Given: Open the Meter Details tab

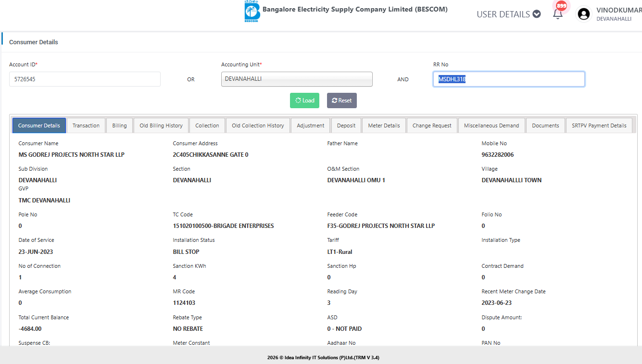Looking at the screenshot, I should [384, 126].
